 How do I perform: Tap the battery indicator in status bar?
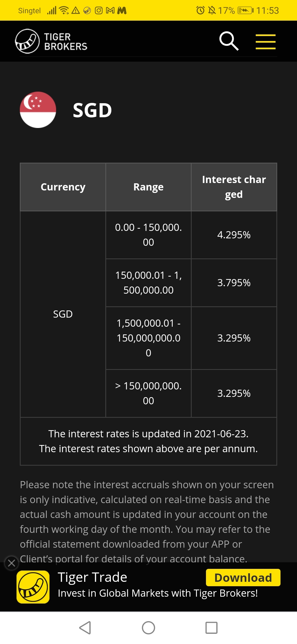(245, 10)
